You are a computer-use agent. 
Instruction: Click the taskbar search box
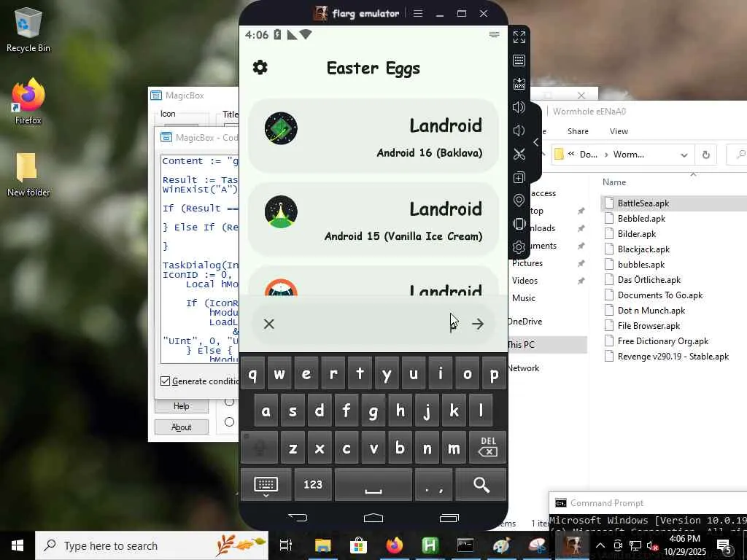pos(152,545)
